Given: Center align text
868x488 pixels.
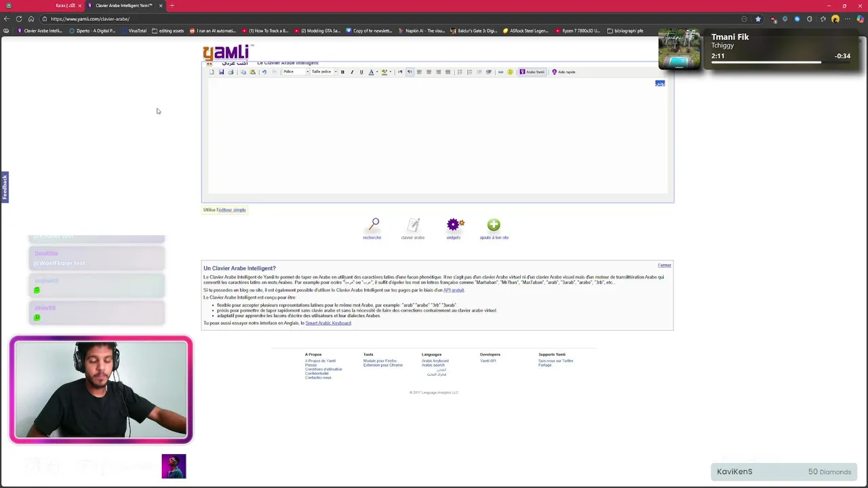Looking at the screenshot, I should pyautogui.click(x=429, y=72).
